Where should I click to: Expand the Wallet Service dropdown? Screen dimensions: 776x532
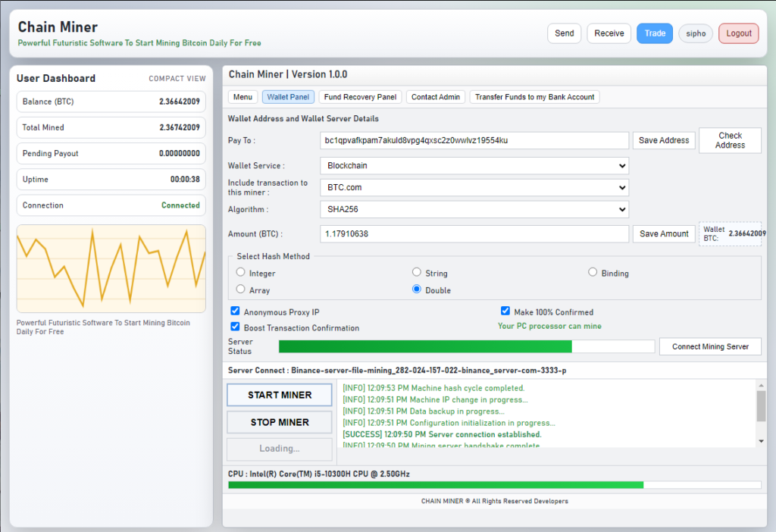click(474, 165)
